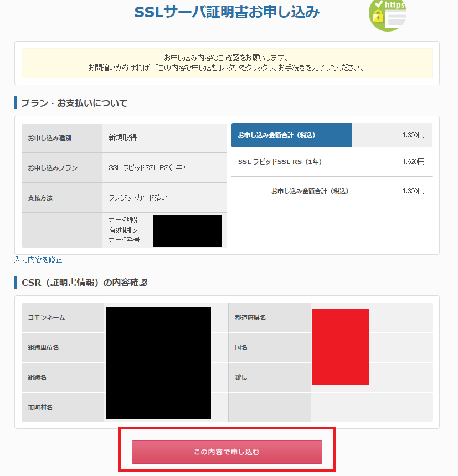Click the blue お申し込み金額合計(税込) header
Viewport: 458px width, 476px height.
[x=292, y=135]
